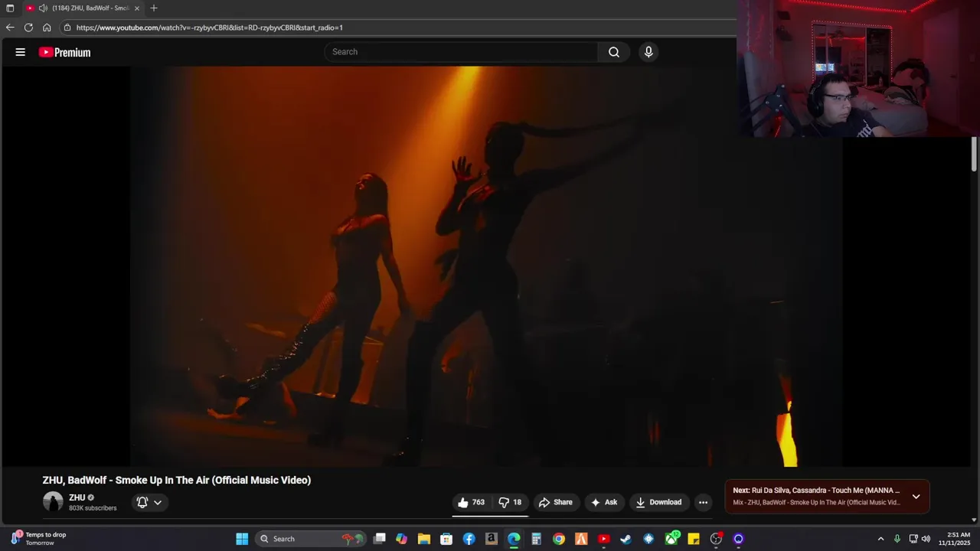Image resolution: width=980 pixels, height=551 pixels.
Task: Open browser home page icon
Action: (x=47, y=28)
